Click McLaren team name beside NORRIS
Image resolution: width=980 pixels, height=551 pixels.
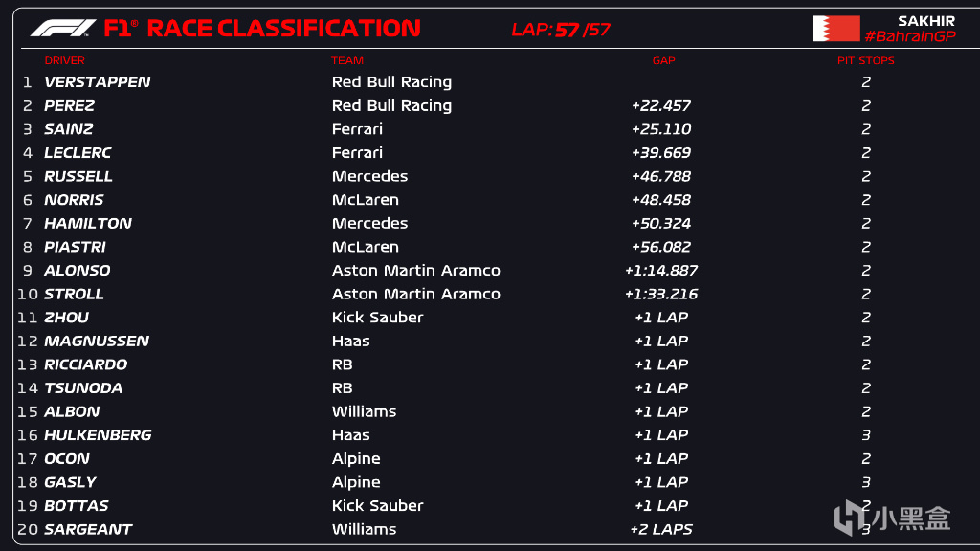(365, 200)
